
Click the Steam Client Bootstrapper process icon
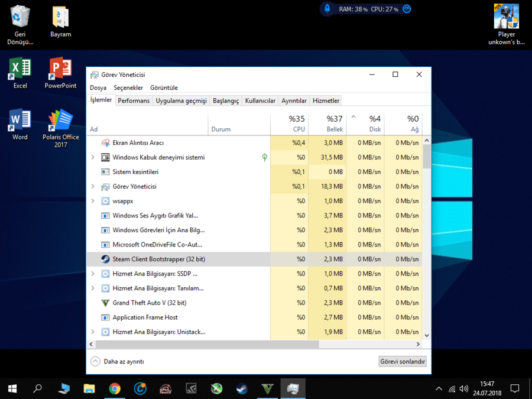click(106, 259)
